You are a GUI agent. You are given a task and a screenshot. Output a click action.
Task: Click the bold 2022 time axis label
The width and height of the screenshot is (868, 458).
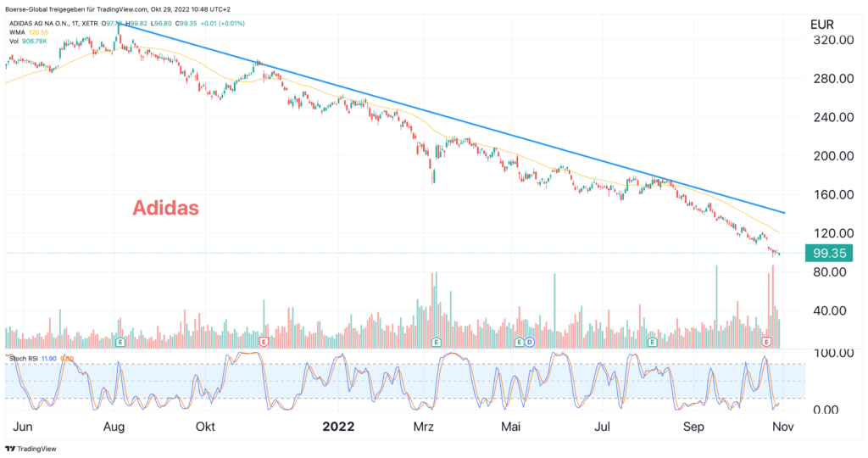click(338, 427)
